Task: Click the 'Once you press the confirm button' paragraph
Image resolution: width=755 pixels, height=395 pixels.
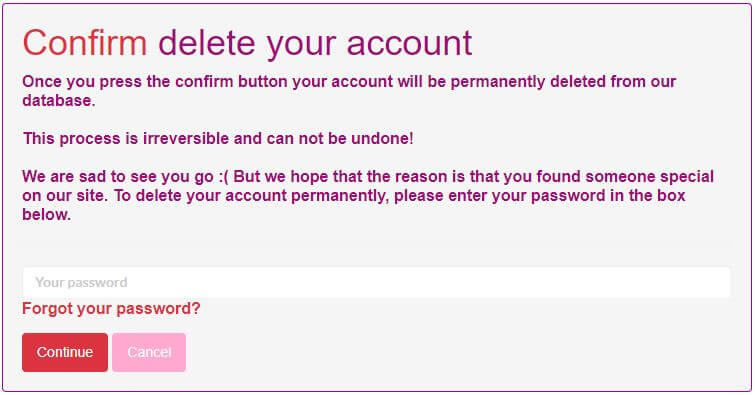Action: pyautogui.click(x=349, y=91)
